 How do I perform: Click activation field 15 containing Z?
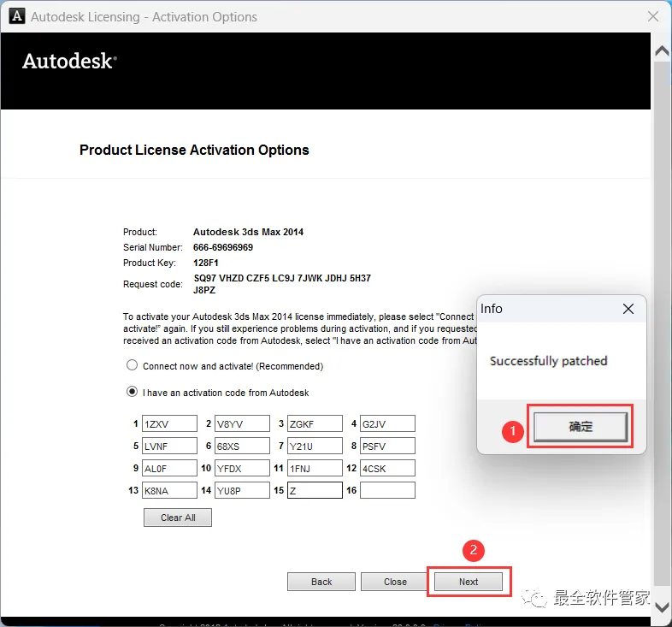pyautogui.click(x=315, y=491)
